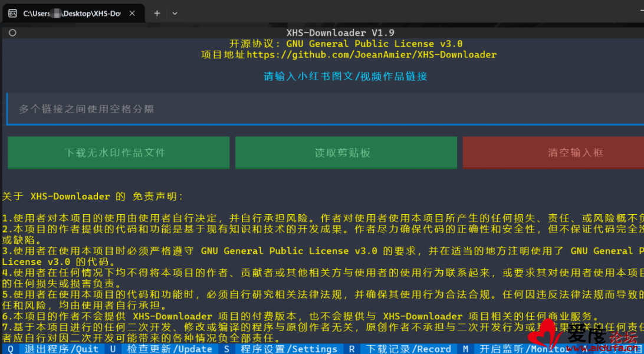Click the GitHub project URL text
Viewport: 644px width, 354px height.
(x=372, y=55)
